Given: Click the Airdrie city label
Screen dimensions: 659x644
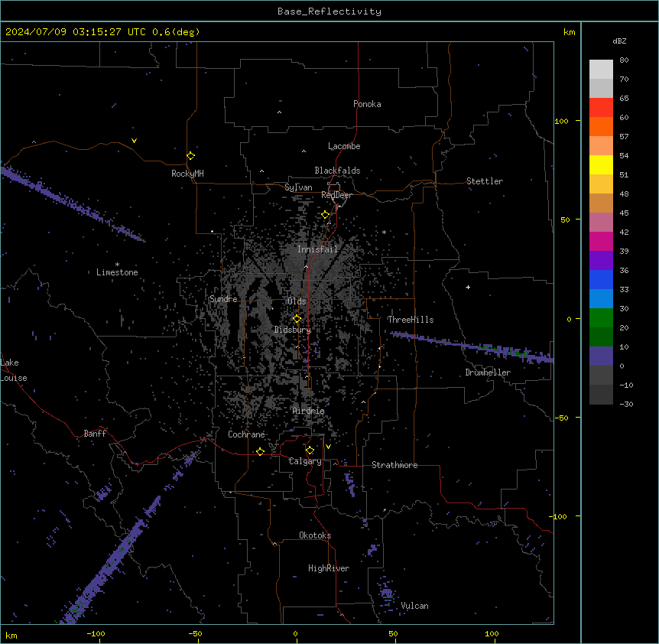Looking at the screenshot, I should [309, 411].
